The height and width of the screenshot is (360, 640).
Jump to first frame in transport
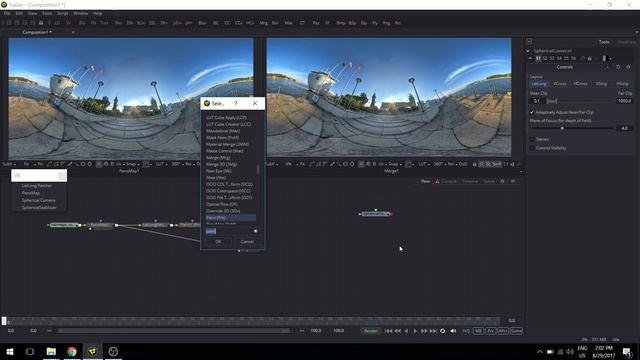[x=389, y=331]
